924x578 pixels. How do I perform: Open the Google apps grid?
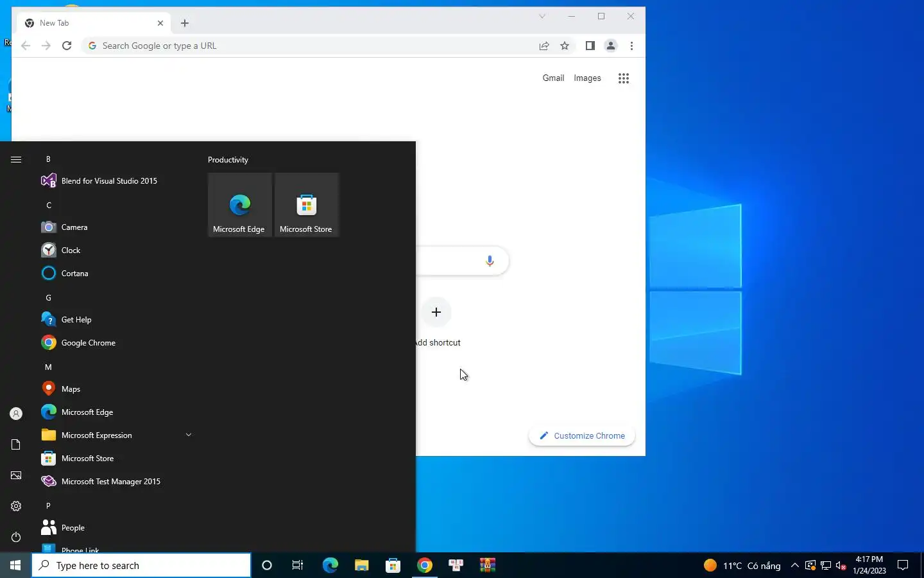coord(624,78)
